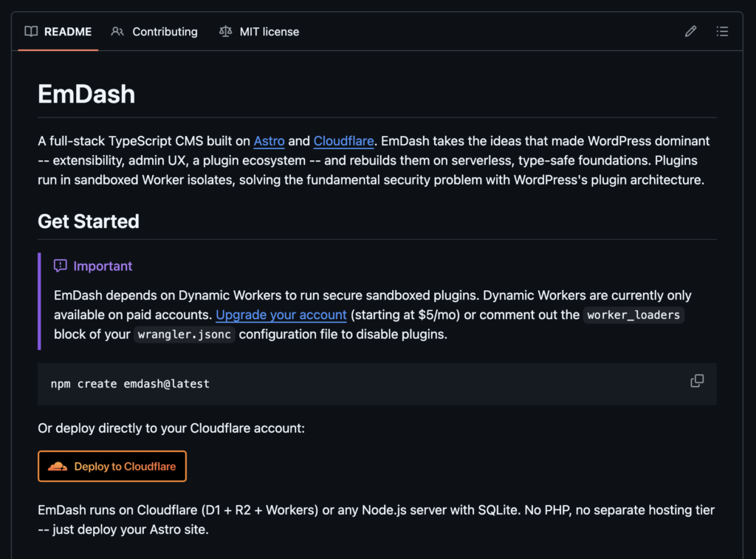The image size is (756, 559).
Task: Open the Astro link
Action: pyautogui.click(x=269, y=141)
